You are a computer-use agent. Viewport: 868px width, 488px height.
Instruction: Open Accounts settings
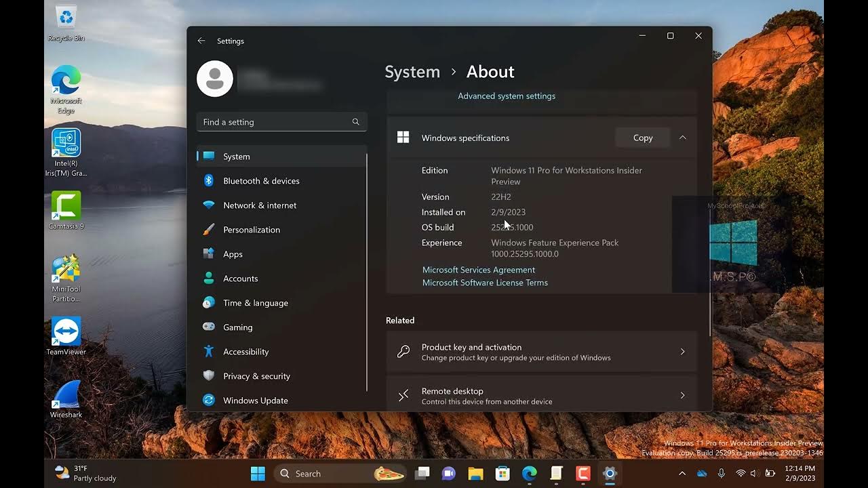pos(281,279)
